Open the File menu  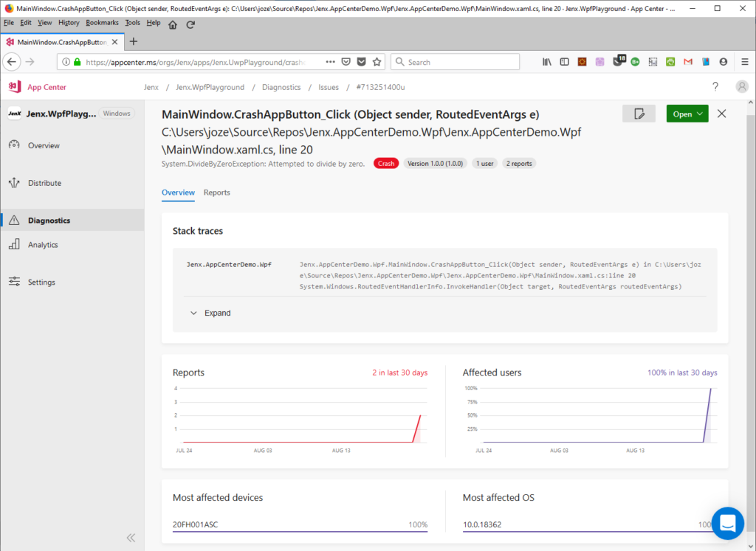pos(9,23)
